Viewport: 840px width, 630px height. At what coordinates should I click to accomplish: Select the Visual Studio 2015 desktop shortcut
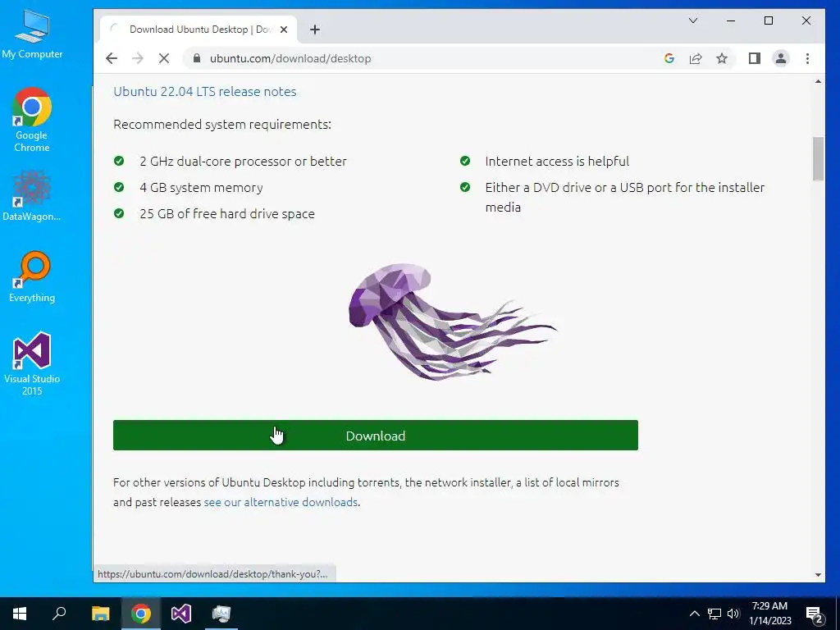[x=32, y=364]
